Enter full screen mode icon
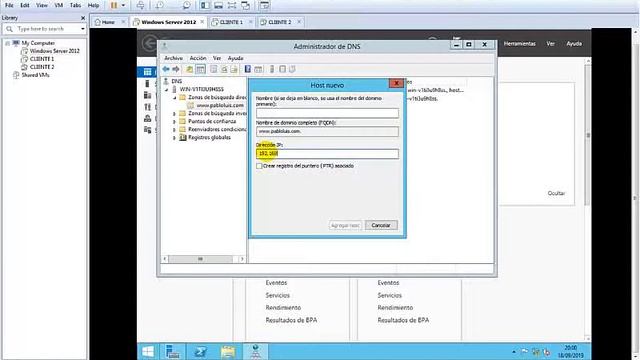Image resolution: width=640 pixels, height=360 pixels. click(232, 5)
